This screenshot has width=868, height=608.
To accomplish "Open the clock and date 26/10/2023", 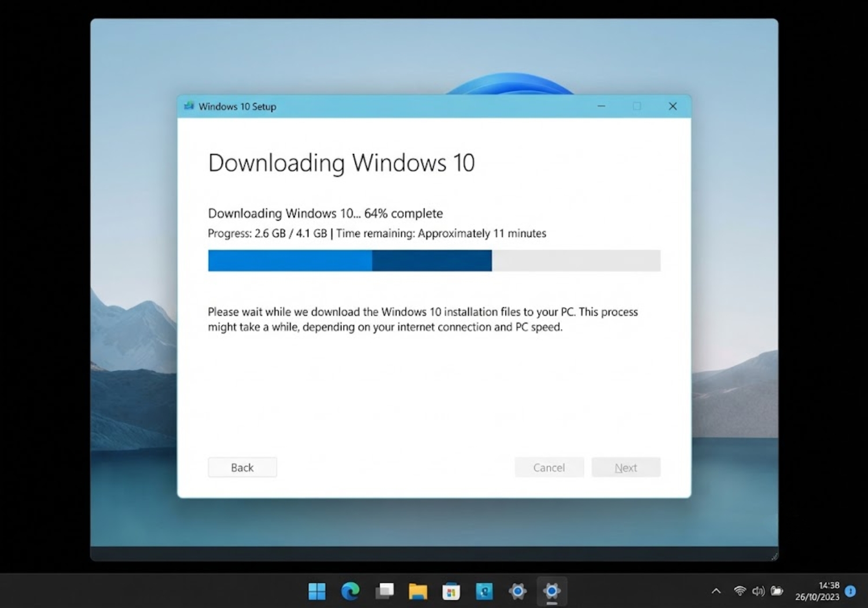I will pyautogui.click(x=817, y=591).
